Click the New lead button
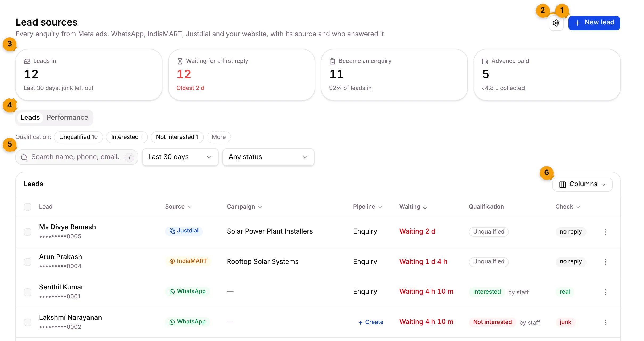Screen dimensions: 644x341 click(594, 23)
